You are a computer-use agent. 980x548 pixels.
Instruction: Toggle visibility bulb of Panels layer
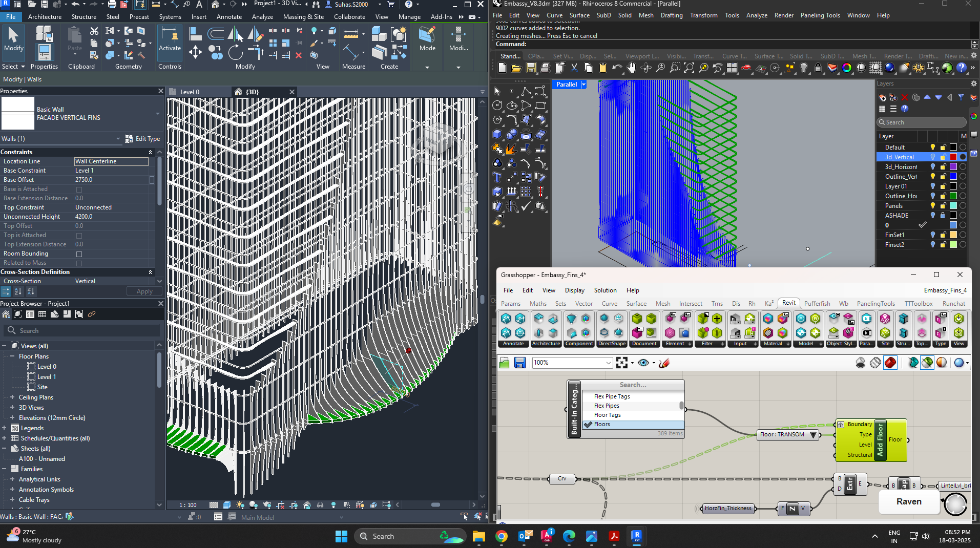coord(932,206)
